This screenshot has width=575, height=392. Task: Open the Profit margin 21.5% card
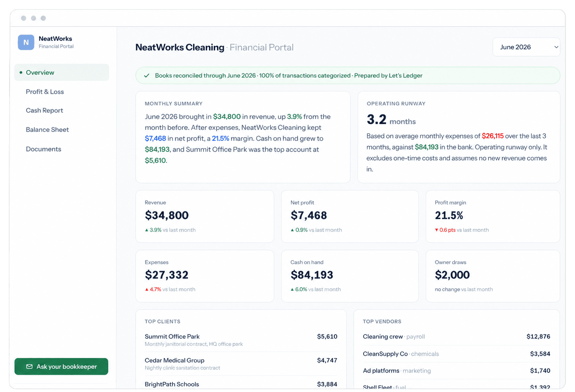[x=493, y=216]
